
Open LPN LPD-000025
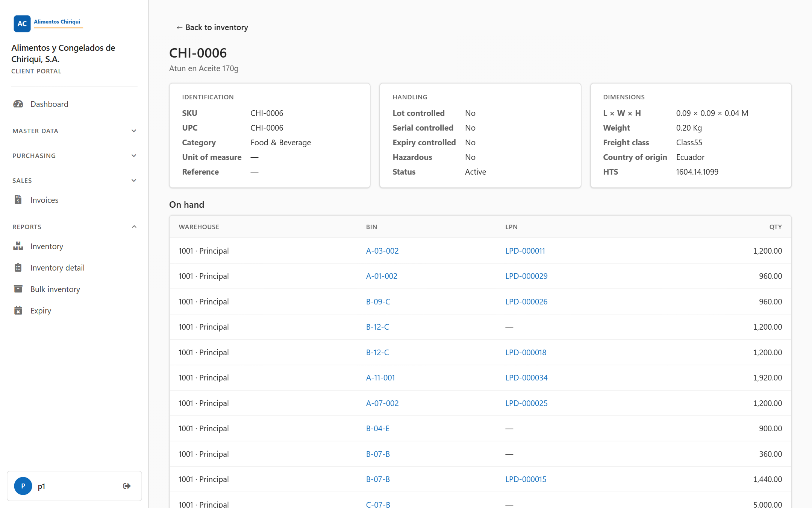(x=526, y=403)
